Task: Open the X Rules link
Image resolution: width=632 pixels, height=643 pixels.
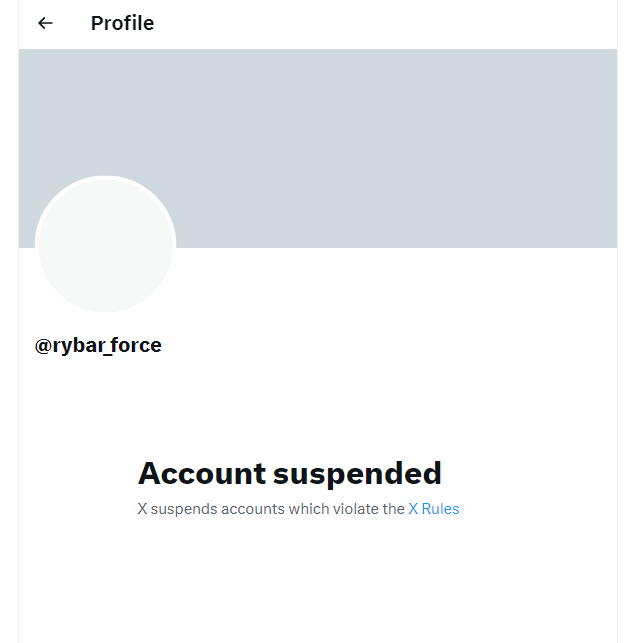Action: 433,509
